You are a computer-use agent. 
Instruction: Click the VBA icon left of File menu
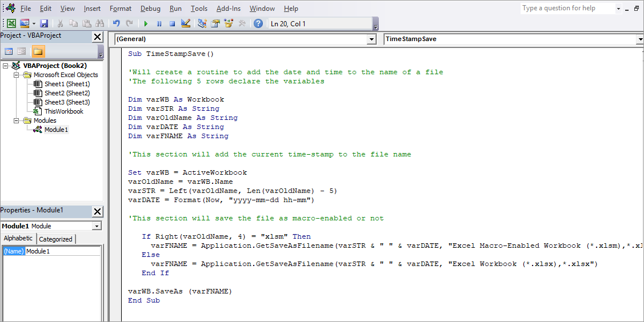(10, 8)
